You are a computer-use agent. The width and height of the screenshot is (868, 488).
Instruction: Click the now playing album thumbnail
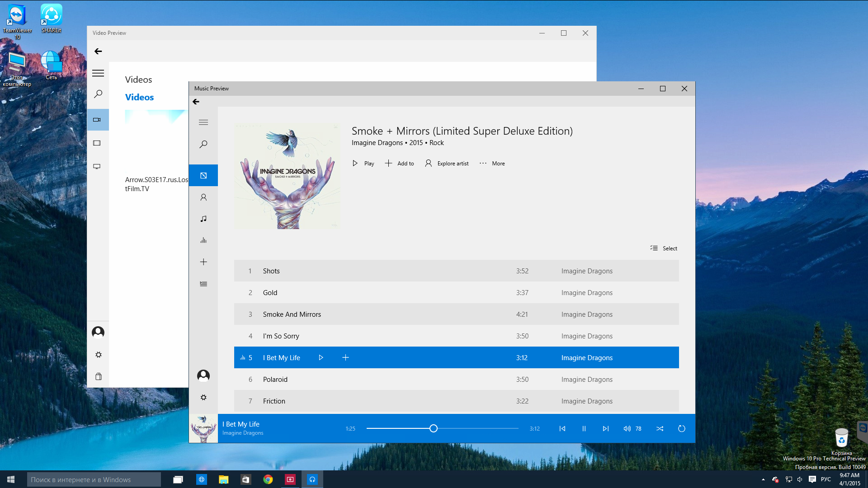coord(203,428)
